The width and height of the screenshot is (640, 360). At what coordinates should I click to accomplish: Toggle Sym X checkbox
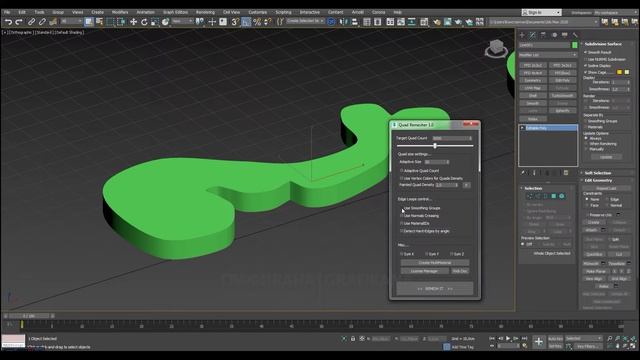[402, 254]
